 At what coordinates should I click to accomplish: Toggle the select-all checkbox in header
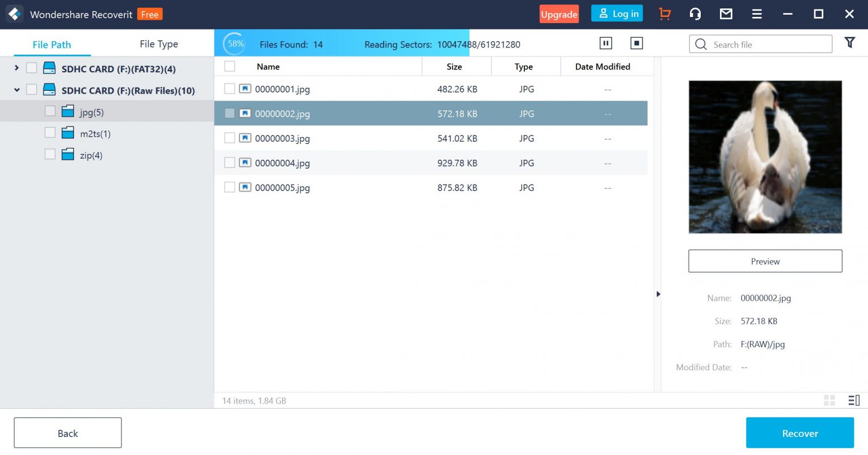pos(229,67)
